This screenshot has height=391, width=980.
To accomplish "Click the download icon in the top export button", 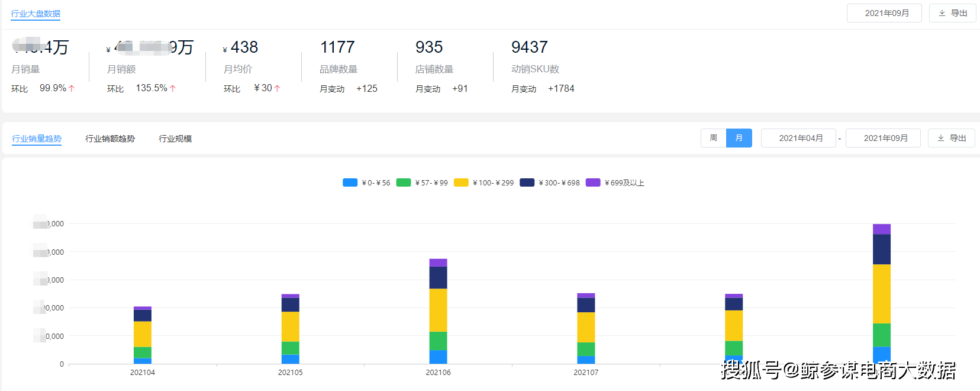I will point(942,13).
